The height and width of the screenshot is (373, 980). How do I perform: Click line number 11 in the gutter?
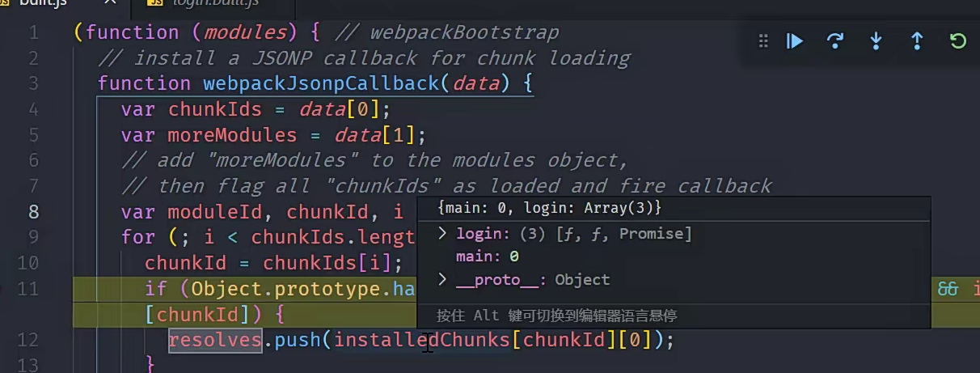(x=27, y=289)
